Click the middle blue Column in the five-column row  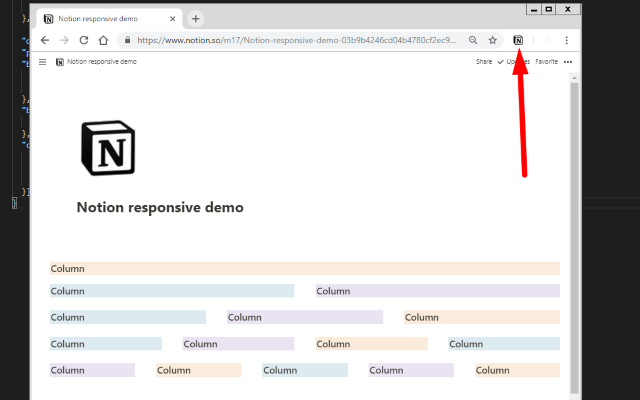tap(305, 370)
